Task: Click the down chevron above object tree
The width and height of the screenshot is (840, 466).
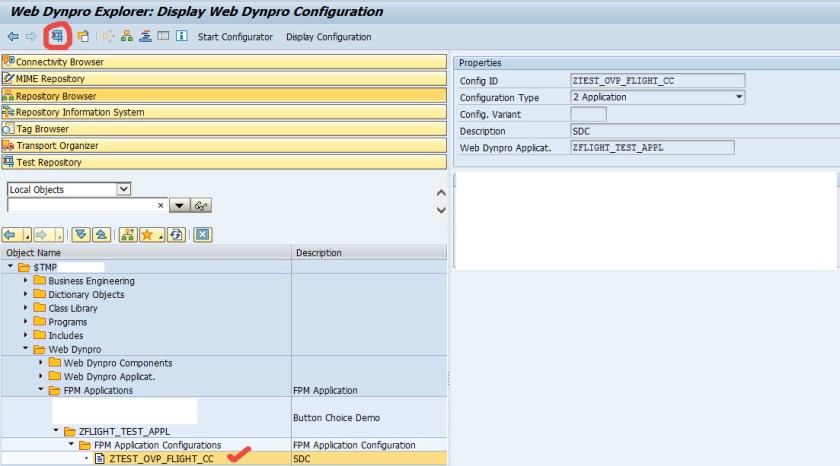Action: (441, 210)
